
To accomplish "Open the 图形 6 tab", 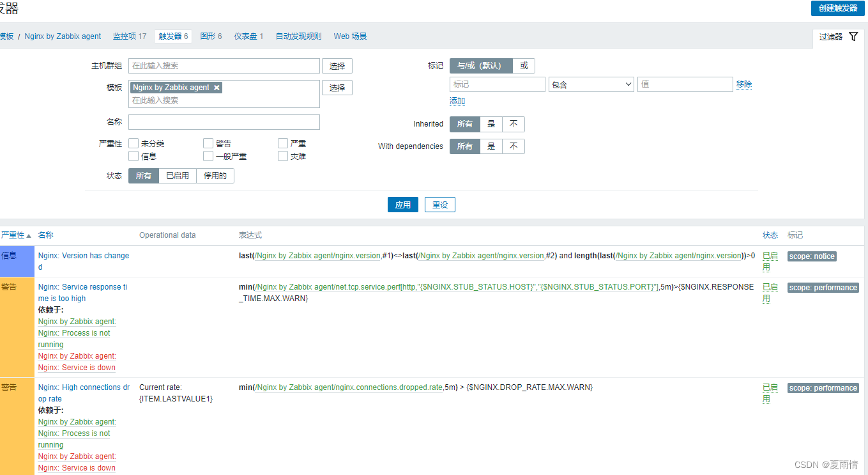I will click(x=211, y=36).
